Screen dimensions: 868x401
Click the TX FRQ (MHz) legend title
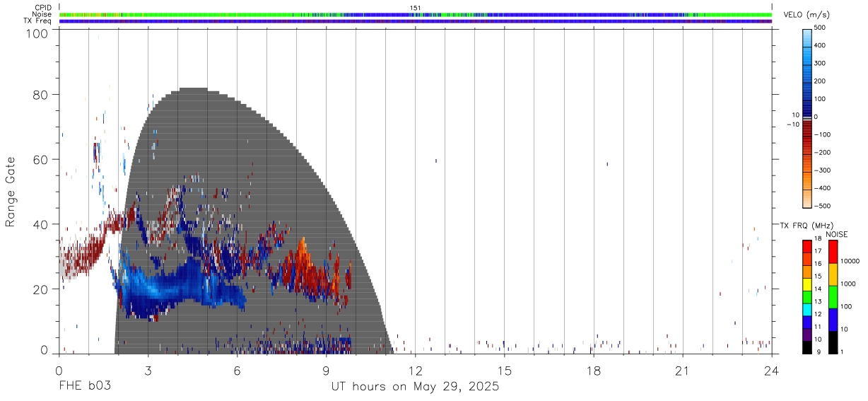pyautogui.click(x=809, y=225)
